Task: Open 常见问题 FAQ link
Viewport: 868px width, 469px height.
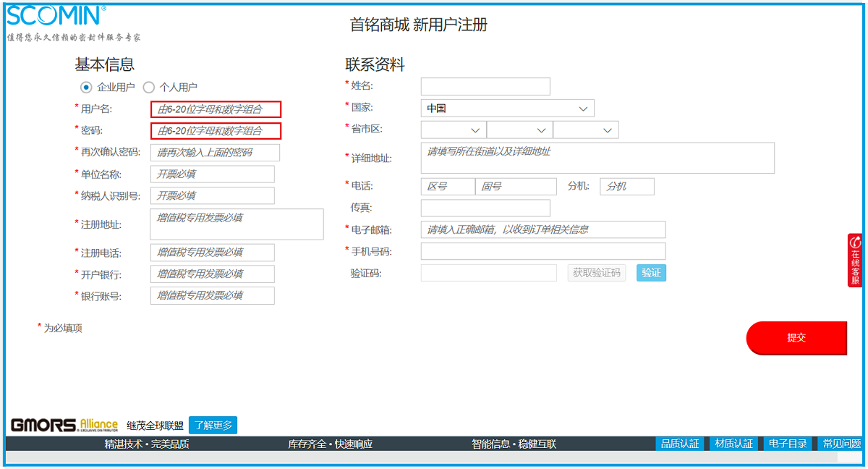Action: (x=841, y=444)
